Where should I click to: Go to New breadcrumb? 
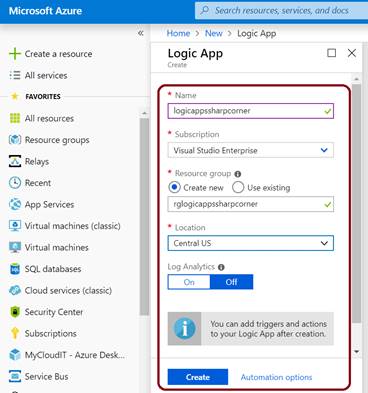(214, 33)
